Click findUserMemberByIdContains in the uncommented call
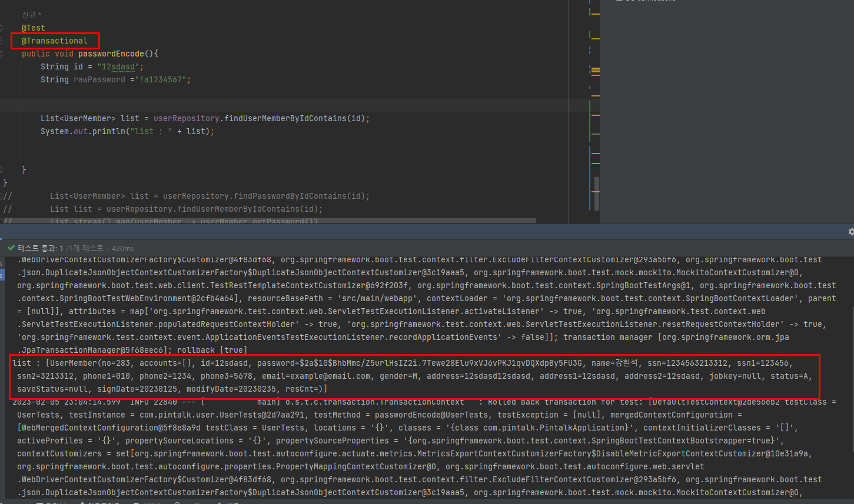This screenshot has width=854, height=504. [285, 118]
